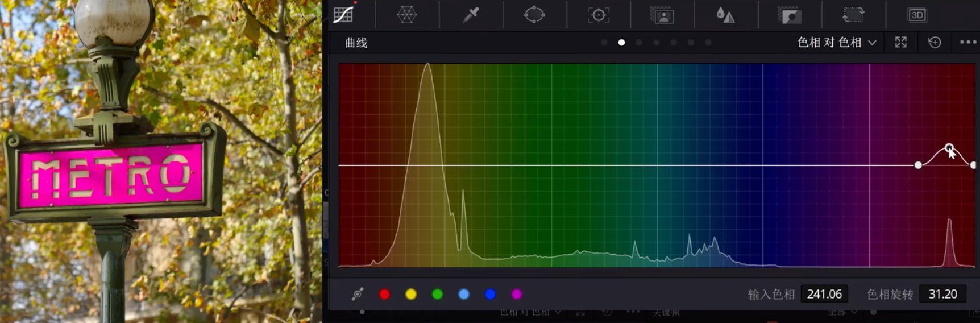Click the 曲线 panel title

356,43
